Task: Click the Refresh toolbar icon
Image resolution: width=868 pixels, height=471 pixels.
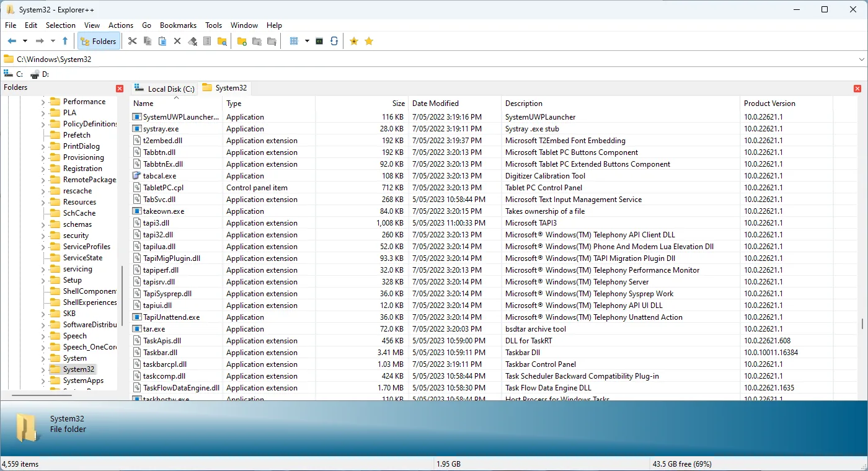Action: (x=334, y=41)
